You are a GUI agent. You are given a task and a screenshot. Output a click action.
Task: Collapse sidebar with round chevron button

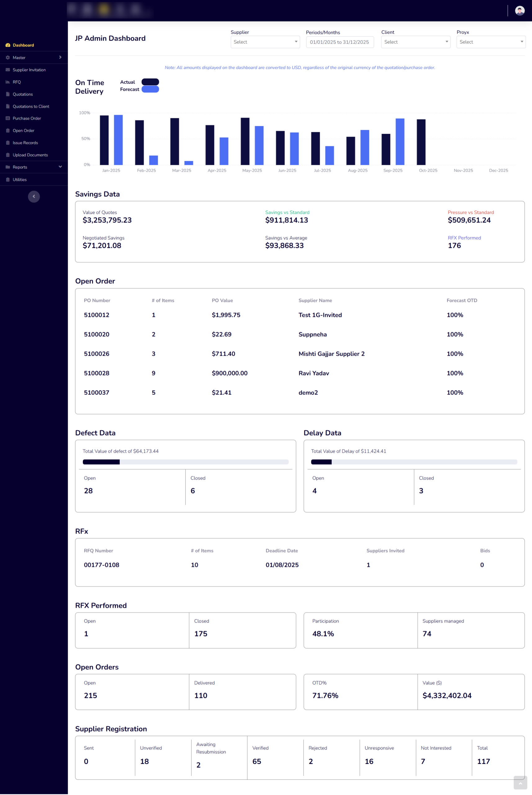[x=34, y=197]
